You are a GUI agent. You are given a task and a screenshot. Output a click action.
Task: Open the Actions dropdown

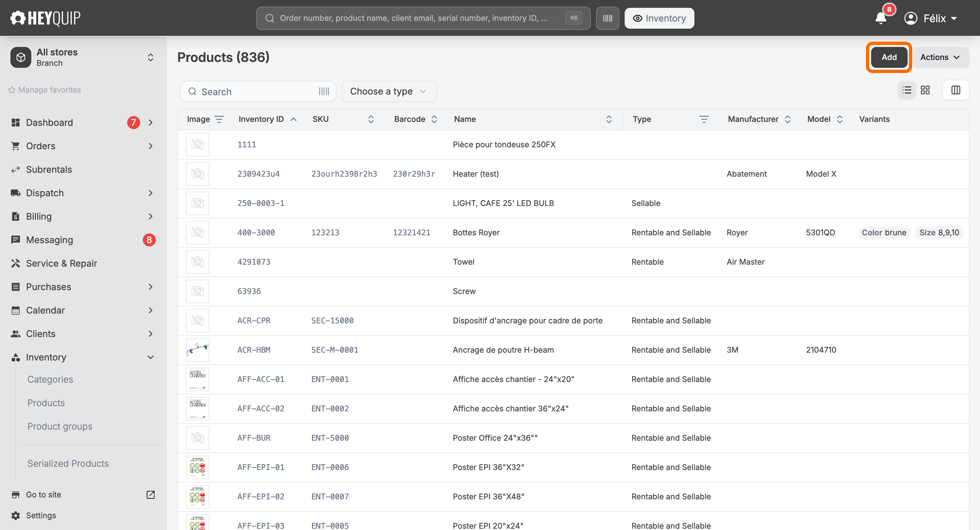[x=941, y=57]
